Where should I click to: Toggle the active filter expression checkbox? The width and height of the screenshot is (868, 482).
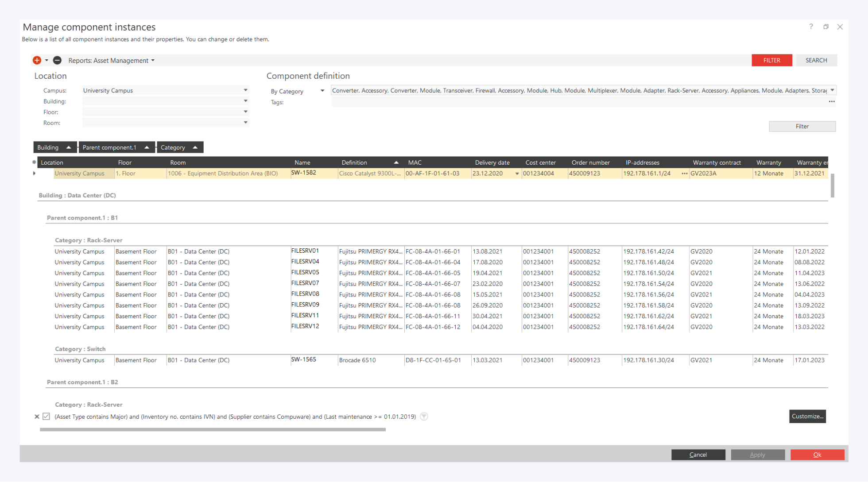point(46,416)
